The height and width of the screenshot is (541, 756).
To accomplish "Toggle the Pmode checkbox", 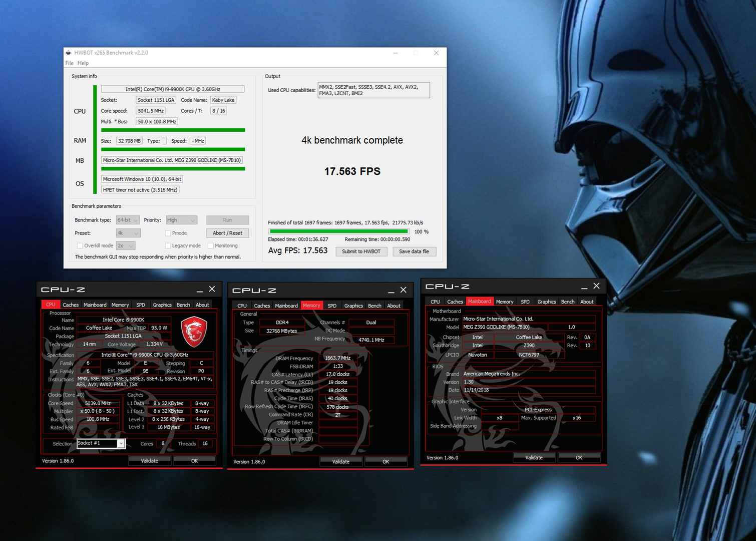I will (x=168, y=233).
